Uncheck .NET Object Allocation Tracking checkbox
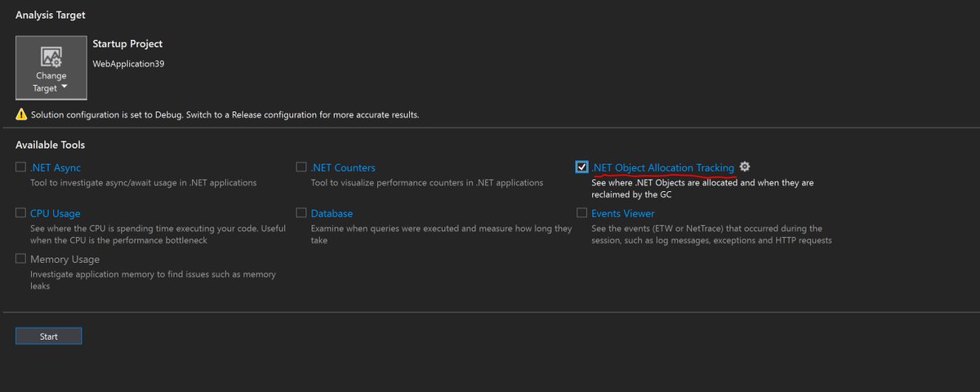 point(581,167)
